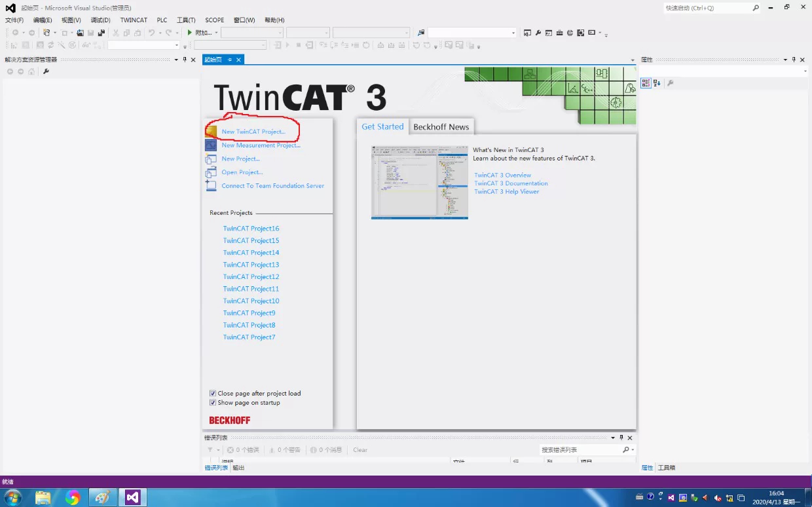
Task: Click the What's New screenshot thumbnail
Action: [x=420, y=182]
